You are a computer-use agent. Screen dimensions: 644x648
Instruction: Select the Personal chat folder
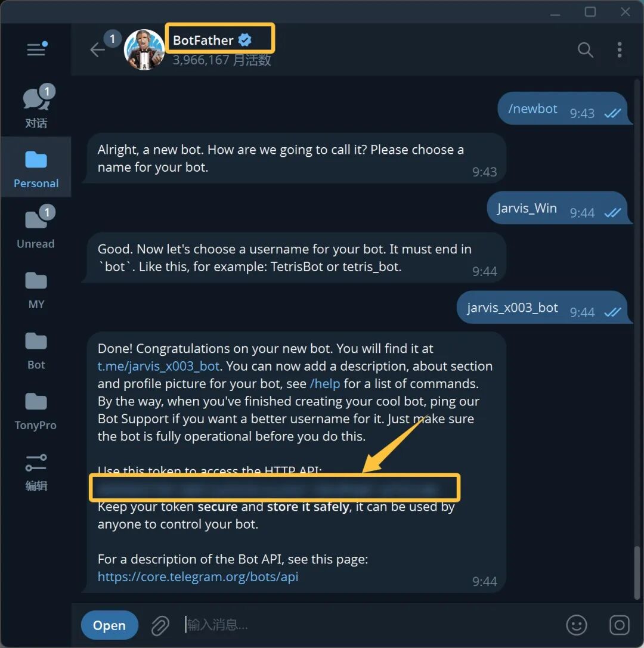(x=36, y=166)
